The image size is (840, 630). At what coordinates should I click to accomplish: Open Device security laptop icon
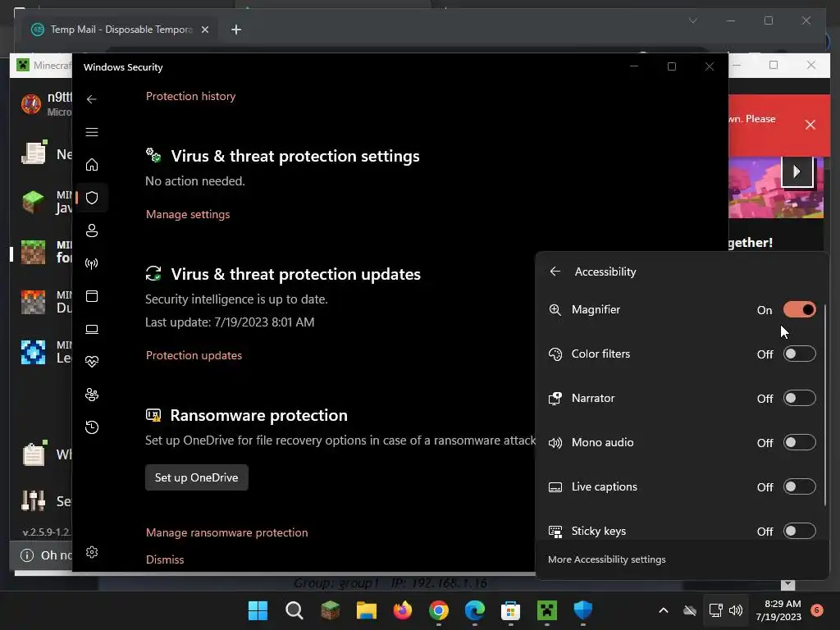92,329
